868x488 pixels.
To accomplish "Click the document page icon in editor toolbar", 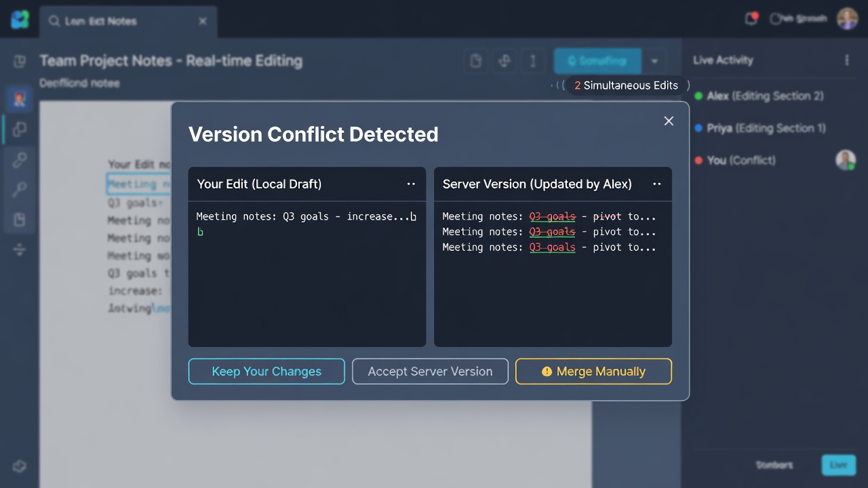I will click(476, 61).
